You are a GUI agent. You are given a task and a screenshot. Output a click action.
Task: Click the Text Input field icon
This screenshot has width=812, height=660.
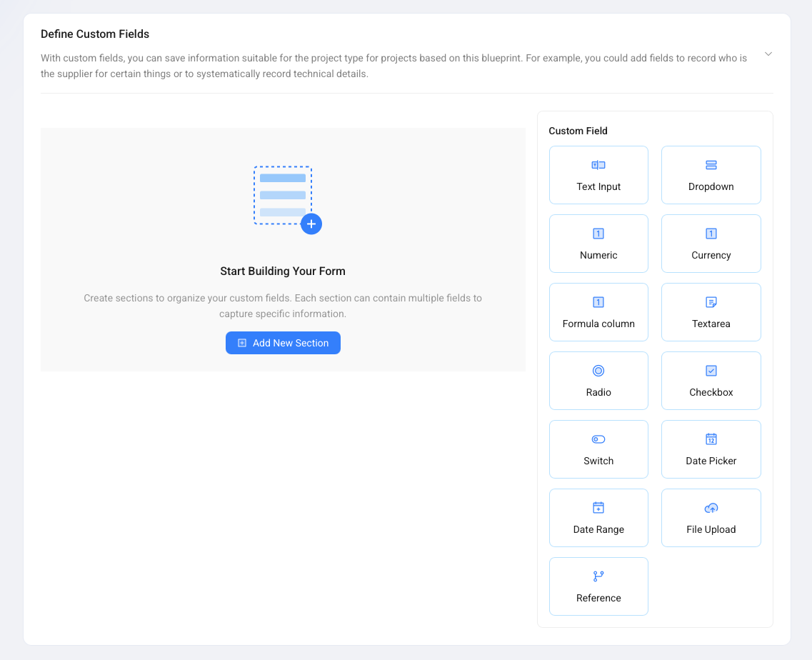point(598,165)
